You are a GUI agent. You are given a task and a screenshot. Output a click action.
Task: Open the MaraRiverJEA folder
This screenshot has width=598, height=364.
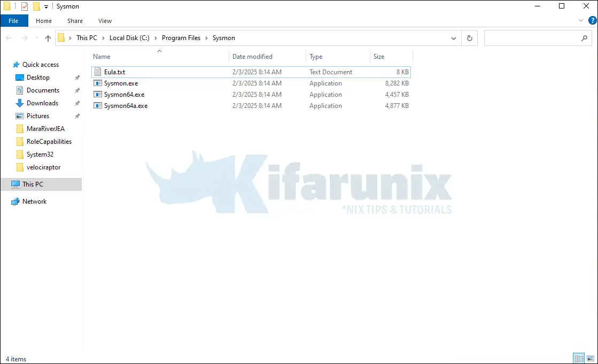45,129
